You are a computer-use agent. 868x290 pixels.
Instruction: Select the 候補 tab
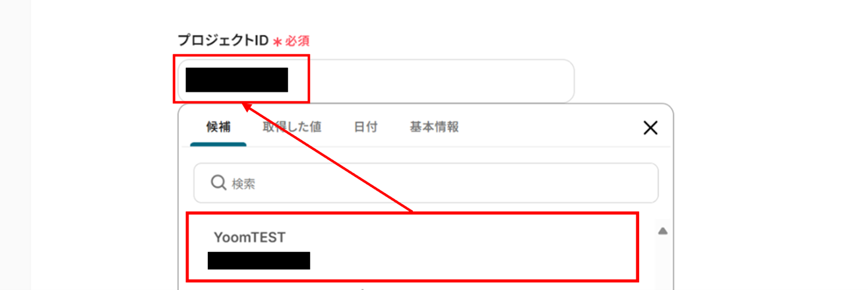coord(218,127)
